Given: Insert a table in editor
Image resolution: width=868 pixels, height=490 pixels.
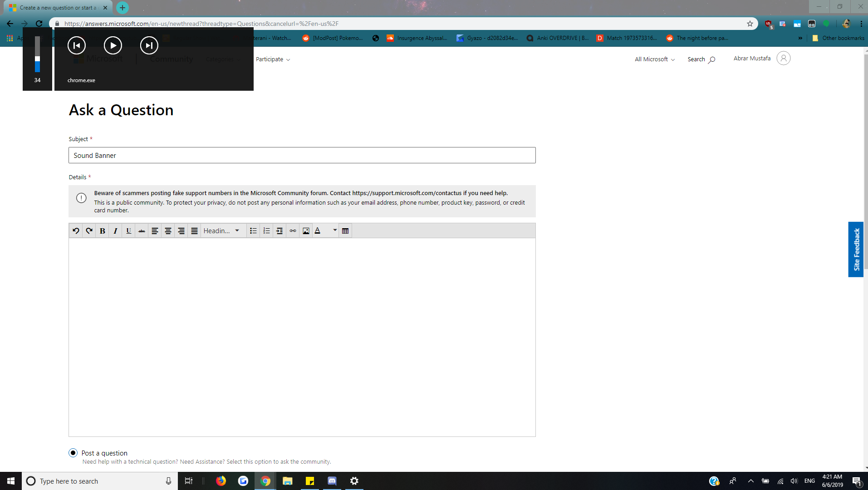Looking at the screenshot, I should pyautogui.click(x=345, y=230).
